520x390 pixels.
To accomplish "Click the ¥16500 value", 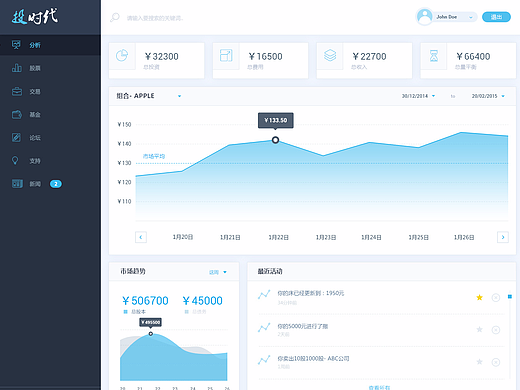I will pos(265,56).
